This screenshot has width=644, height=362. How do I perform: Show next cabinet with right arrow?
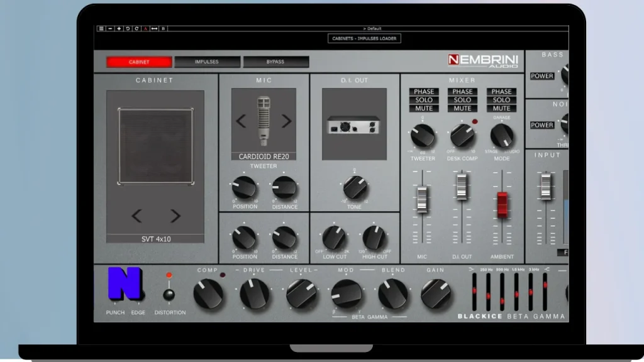[175, 216]
